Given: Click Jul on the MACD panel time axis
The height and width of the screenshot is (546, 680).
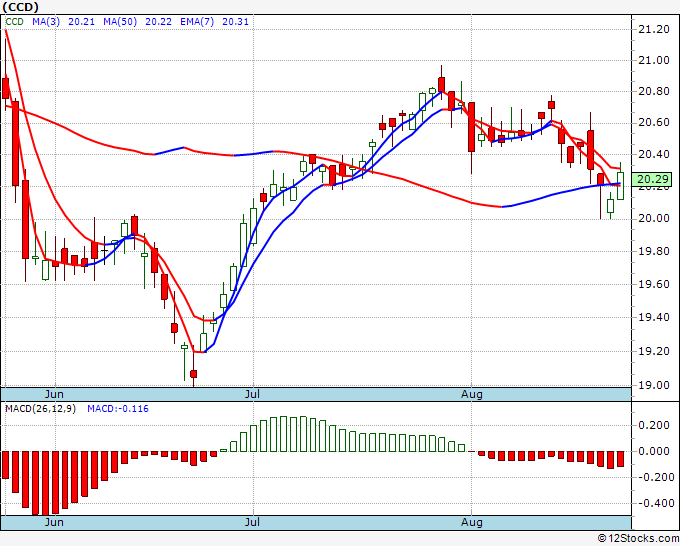Looking at the screenshot, I should [x=252, y=522].
